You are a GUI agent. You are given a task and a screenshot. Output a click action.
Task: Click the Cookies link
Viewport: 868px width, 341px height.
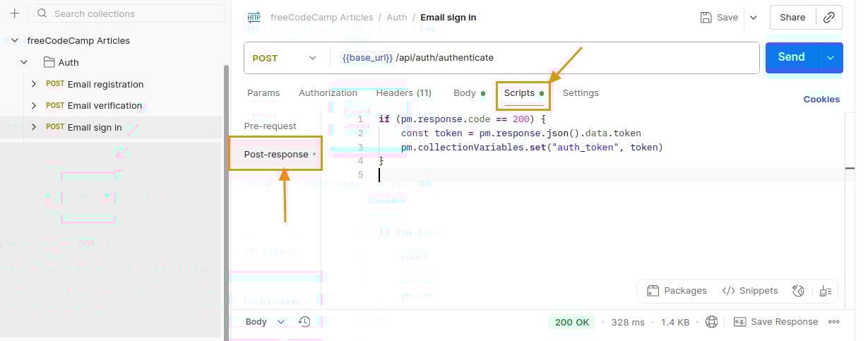pos(821,100)
